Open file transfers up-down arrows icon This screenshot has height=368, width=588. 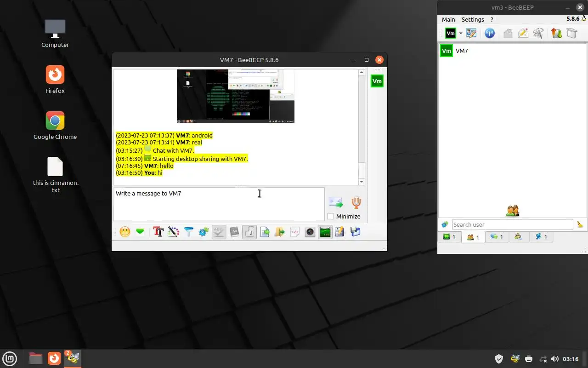point(556,33)
